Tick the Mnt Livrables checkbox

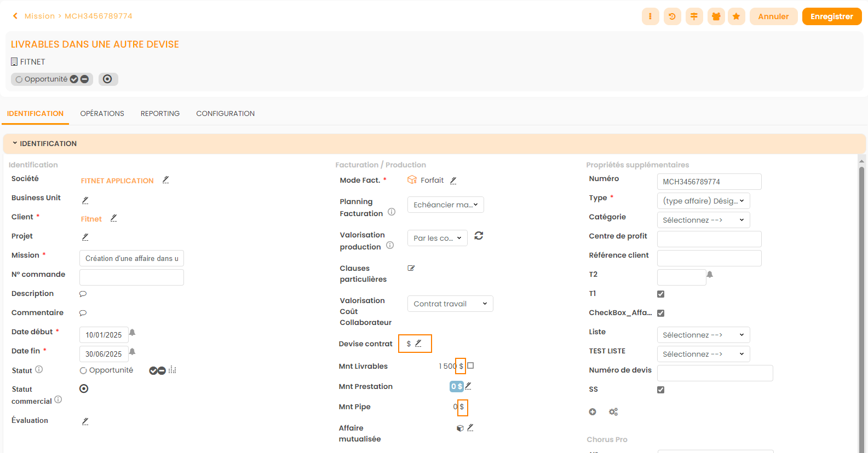tap(470, 366)
